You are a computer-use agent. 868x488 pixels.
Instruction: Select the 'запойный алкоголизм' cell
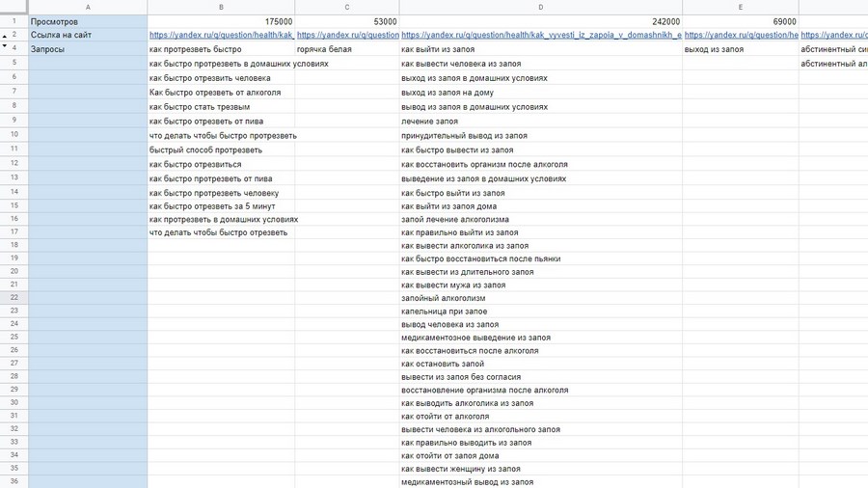(x=540, y=298)
